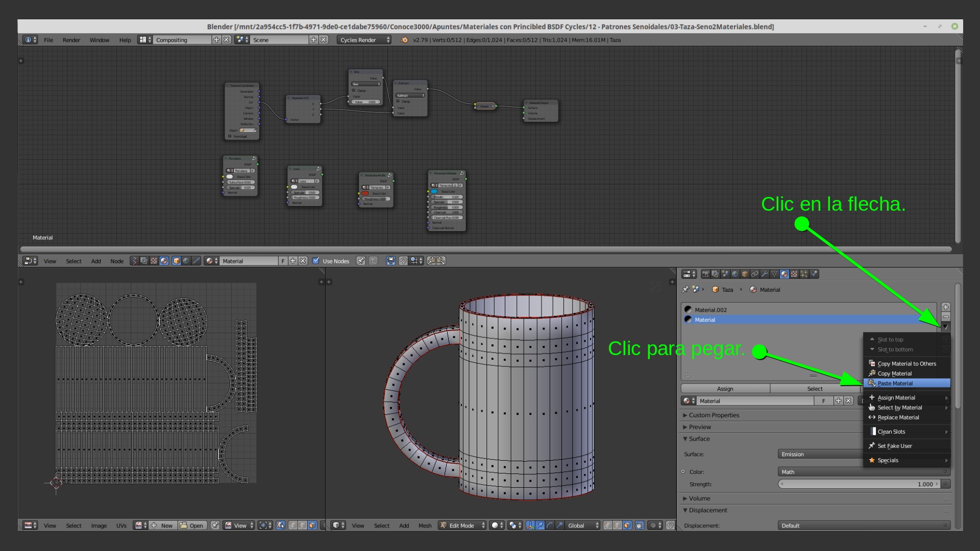Open the Modifiers wrench tab
The image size is (980, 551).
765,274
